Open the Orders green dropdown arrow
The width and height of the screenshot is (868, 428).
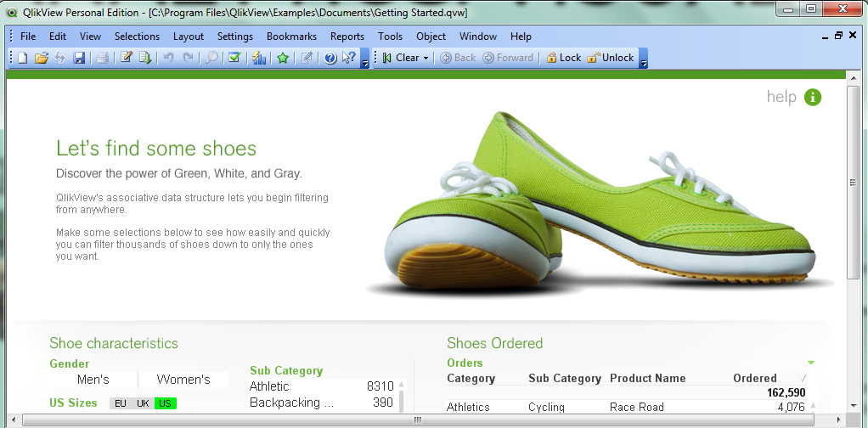811,363
